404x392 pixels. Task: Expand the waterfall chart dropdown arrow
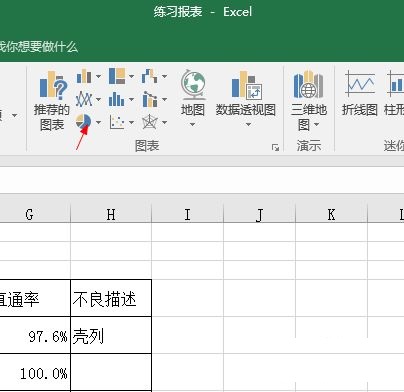(164, 76)
